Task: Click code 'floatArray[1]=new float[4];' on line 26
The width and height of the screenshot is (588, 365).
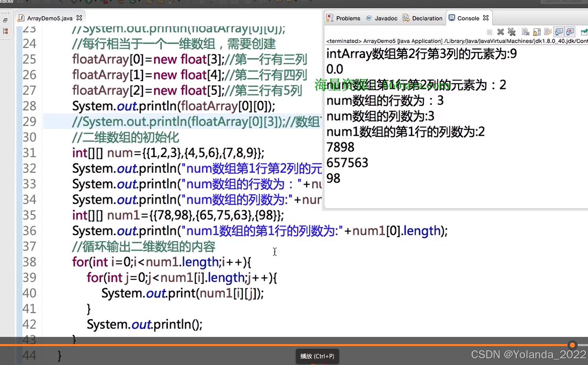Action: pos(148,75)
